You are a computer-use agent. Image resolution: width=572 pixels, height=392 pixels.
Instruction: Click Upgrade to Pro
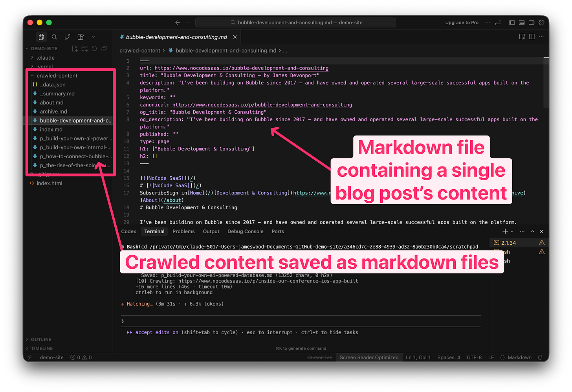(x=462, y=23)
